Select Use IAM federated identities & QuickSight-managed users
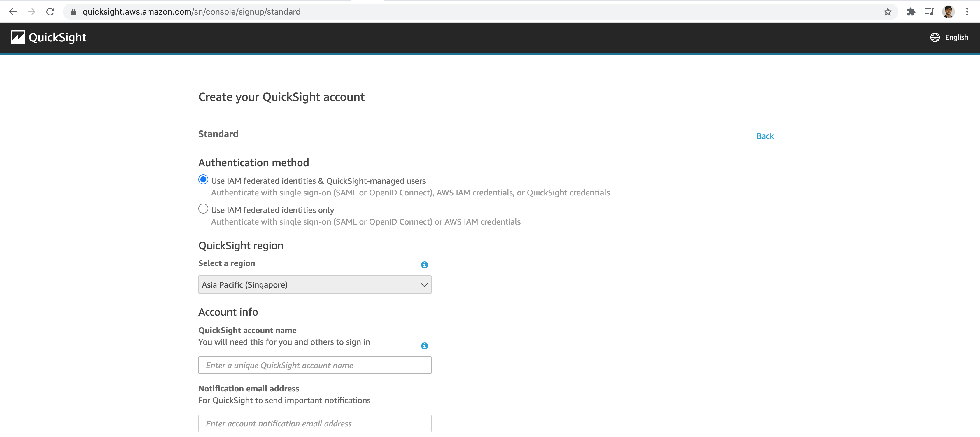 tap(202, 180)
